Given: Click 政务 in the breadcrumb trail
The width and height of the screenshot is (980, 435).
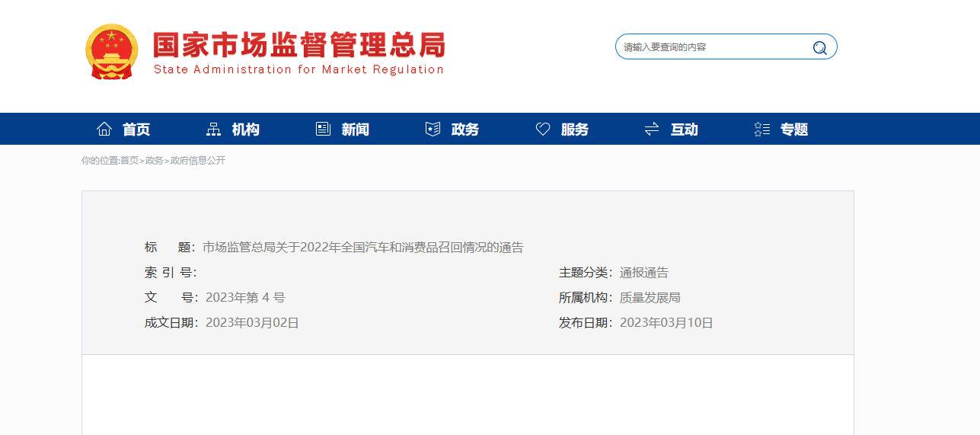Looking at the screenshot, I should point(154,161).
